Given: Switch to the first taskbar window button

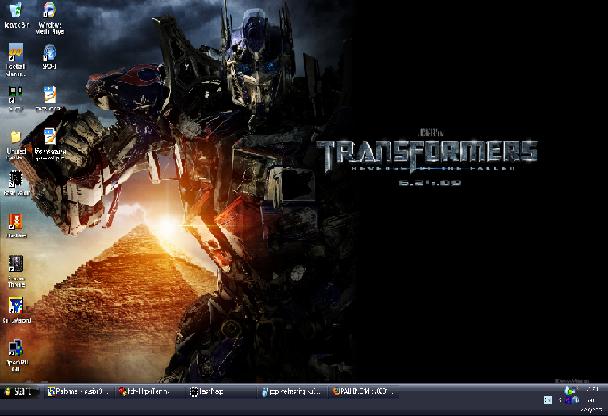Looking at the screenshot, I should 79,392.
